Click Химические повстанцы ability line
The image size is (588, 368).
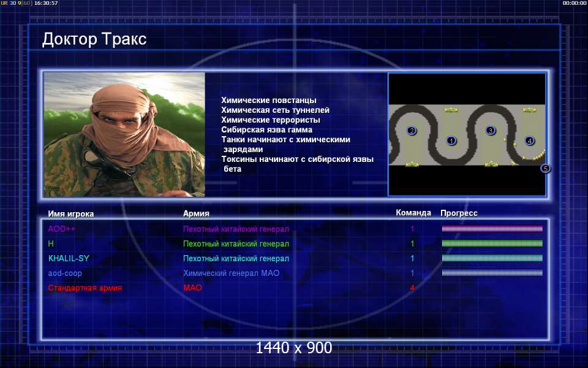(269, 100)
